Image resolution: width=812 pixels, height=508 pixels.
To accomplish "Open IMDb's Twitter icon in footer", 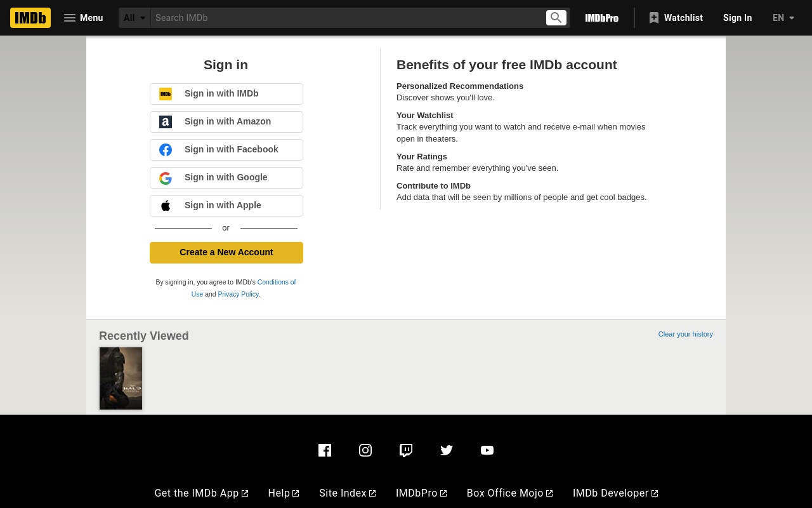I will pos(447,450).
